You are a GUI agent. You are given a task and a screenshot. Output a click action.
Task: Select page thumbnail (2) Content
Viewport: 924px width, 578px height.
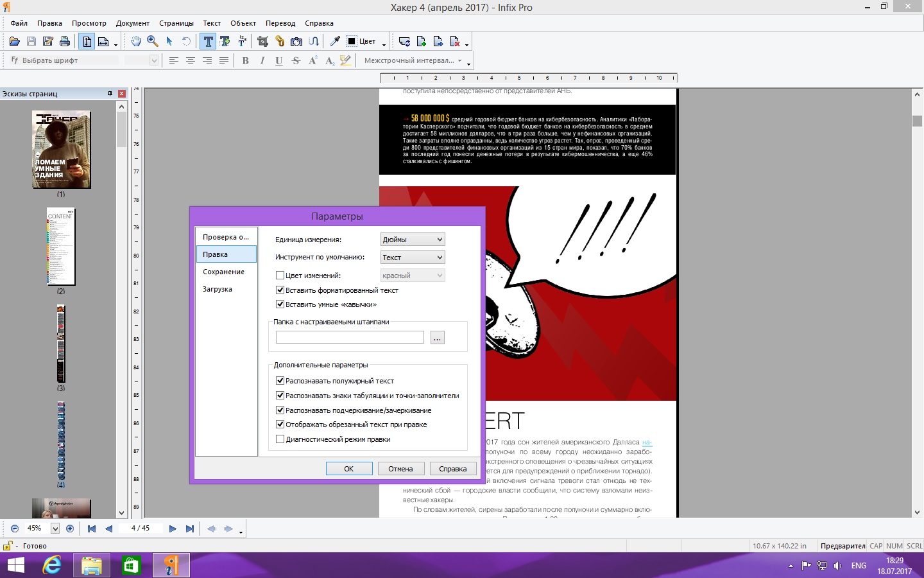tap(61, 247)
